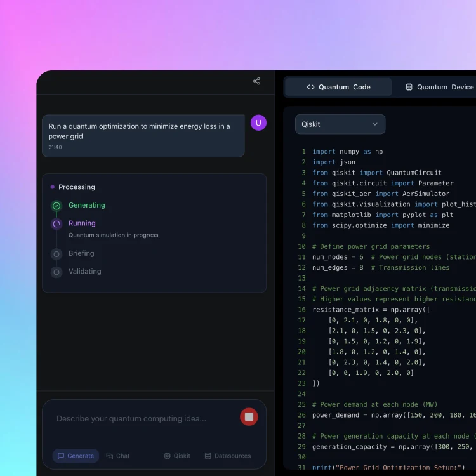Click line 4 importing Parameter
The width and height of the screenshot is (476, 476).
(x=383, y=183)
